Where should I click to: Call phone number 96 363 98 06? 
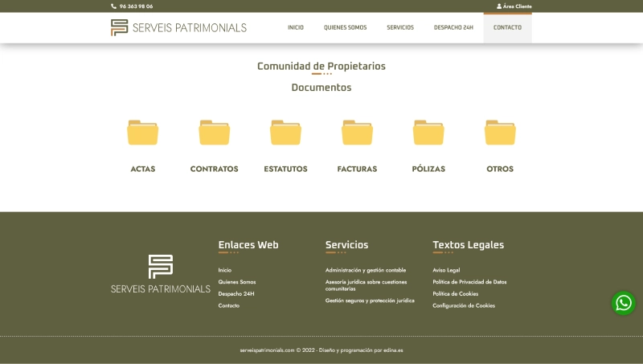click(x=136, y=6)
